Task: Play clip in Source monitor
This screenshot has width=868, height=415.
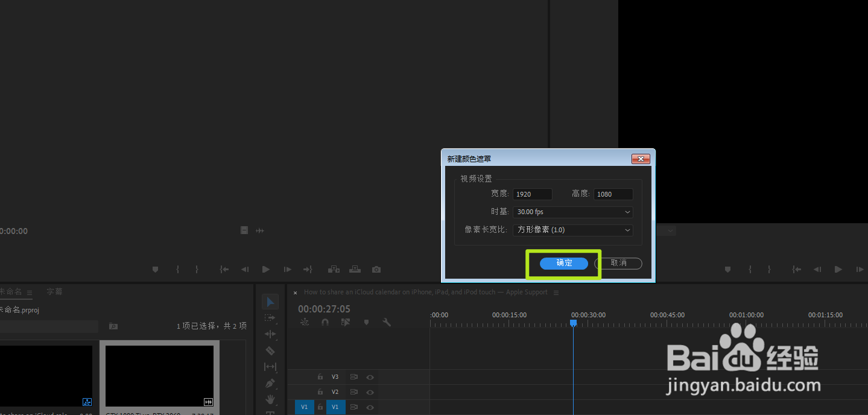Action: [266, 270]
